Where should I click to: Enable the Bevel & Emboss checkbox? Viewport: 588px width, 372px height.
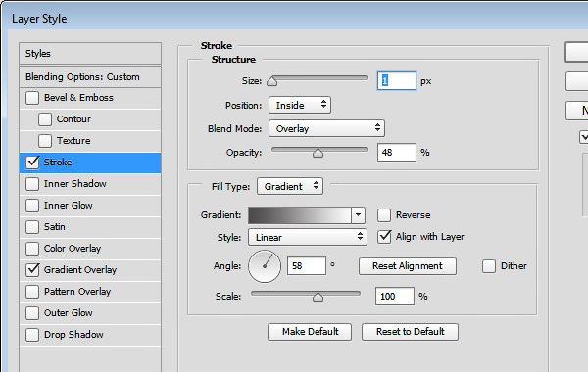pyautogui.click(x=32, y=98)
